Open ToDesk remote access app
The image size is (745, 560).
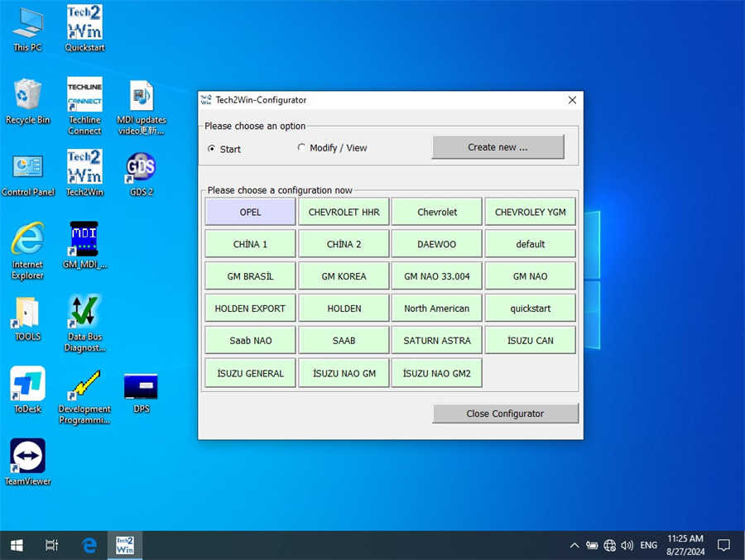27,387
